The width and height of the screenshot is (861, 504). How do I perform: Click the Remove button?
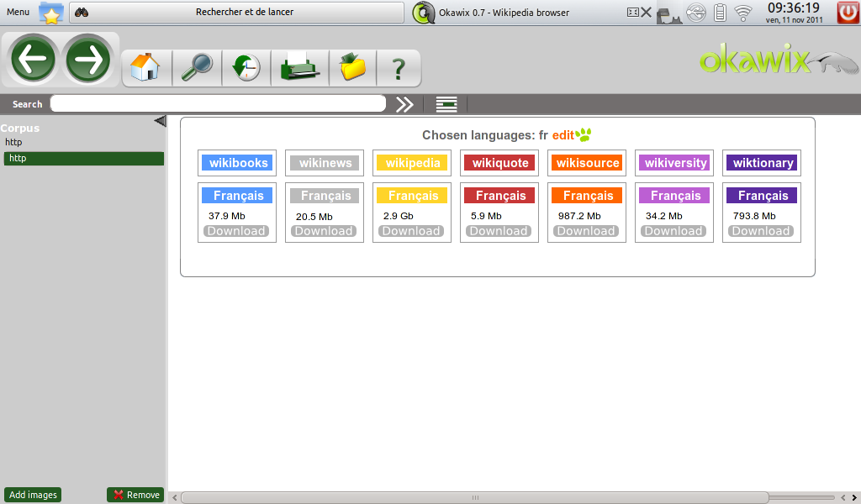(x=135, y=495)
